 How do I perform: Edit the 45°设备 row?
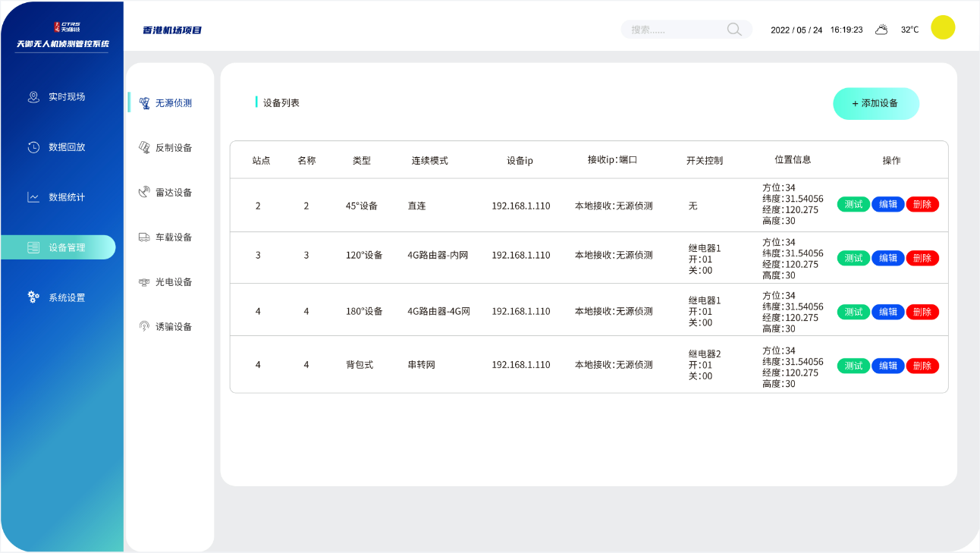click(x=887, y=204)
